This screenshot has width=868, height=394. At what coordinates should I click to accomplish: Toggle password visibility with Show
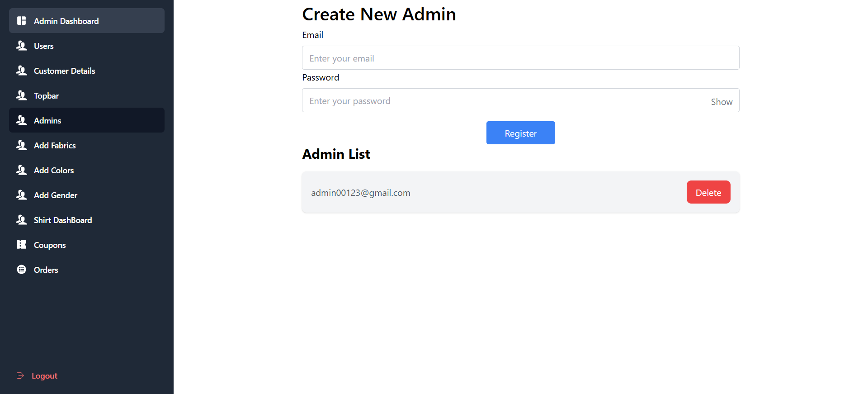pyautogui.click(x=721, y=102)
